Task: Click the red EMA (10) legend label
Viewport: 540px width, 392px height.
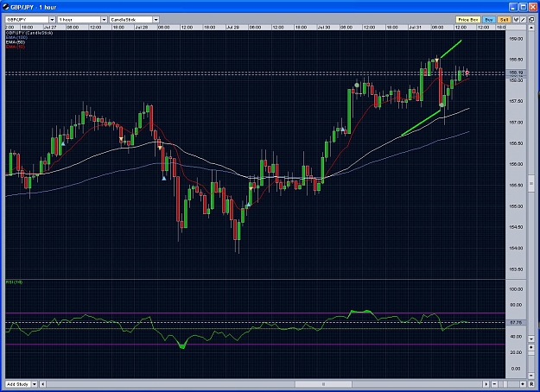Action: 16,47
